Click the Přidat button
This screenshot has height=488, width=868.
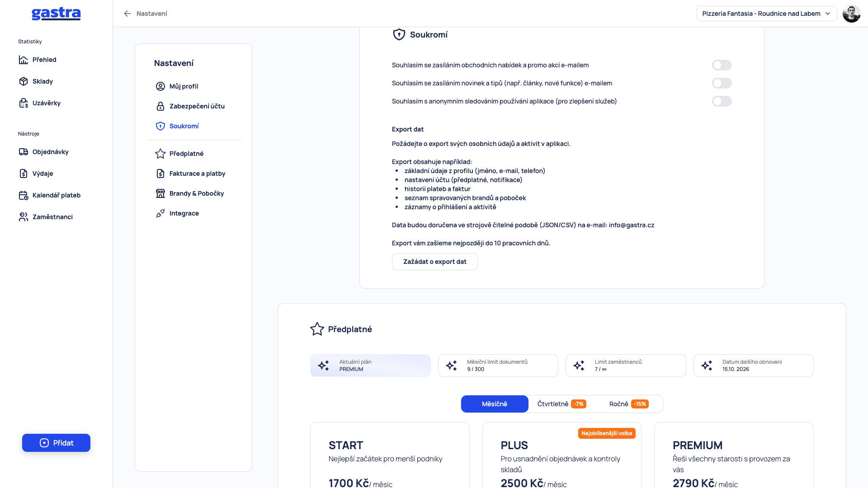click(x=56, y=443)
